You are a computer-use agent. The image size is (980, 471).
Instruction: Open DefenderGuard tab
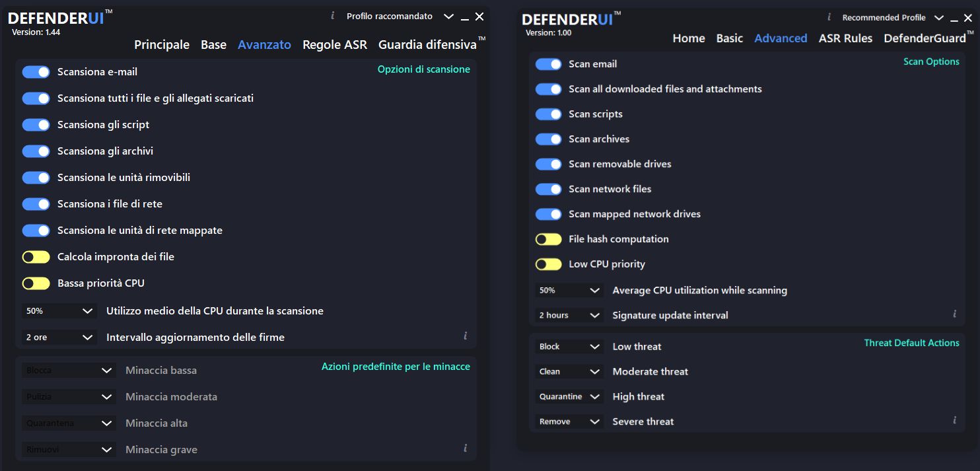925,38
